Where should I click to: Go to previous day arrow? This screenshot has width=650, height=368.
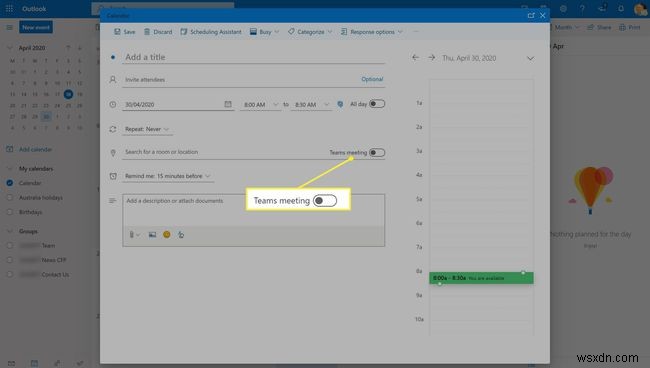click(x=415, y=58)
